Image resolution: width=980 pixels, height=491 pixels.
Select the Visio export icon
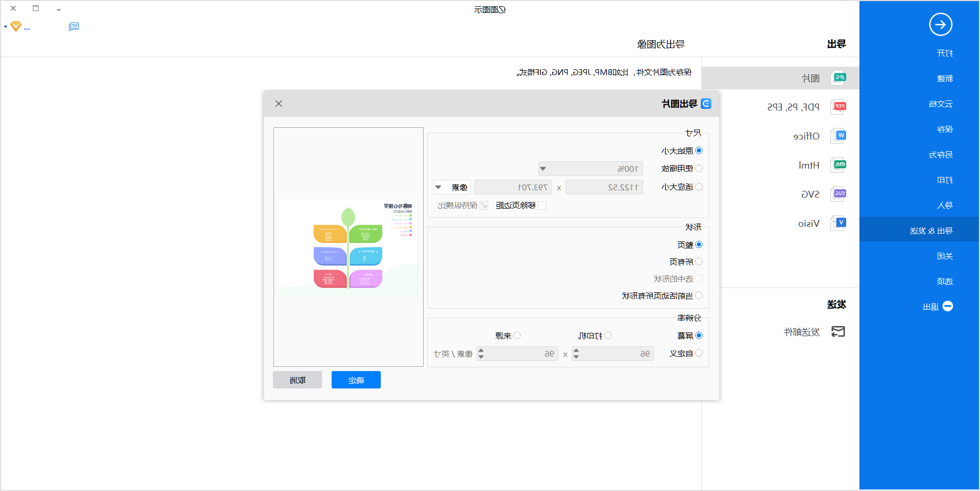(838, 223)
